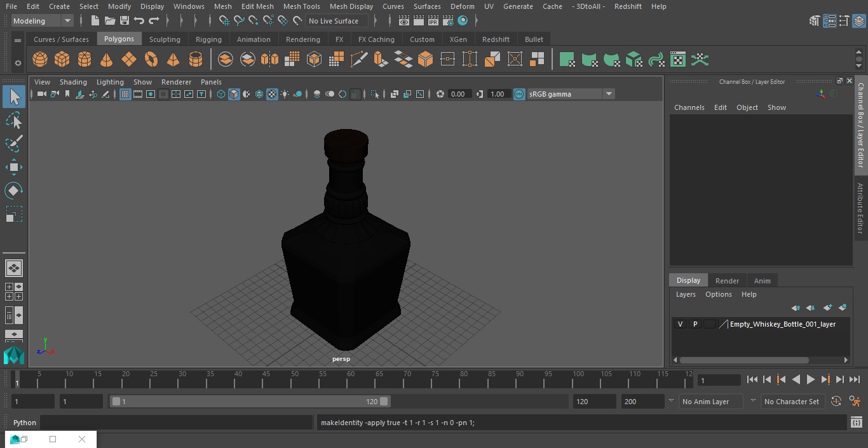Open the Modeling workspace dropdown
The image size is (868, 448).
[43, 21]
